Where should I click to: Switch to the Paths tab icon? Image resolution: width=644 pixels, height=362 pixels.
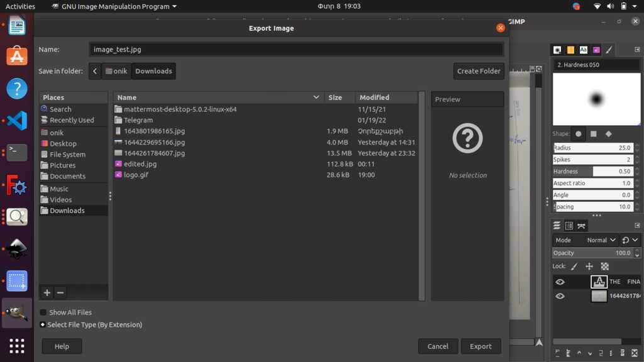point(581,226)
